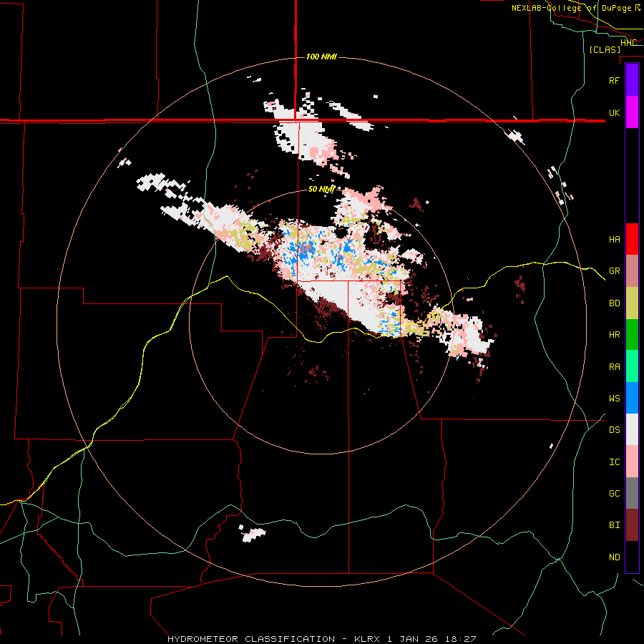The width and height of the screenshot is (644, 644).
Task: Pick the light green RA swatch
Action: coord(632,366)
